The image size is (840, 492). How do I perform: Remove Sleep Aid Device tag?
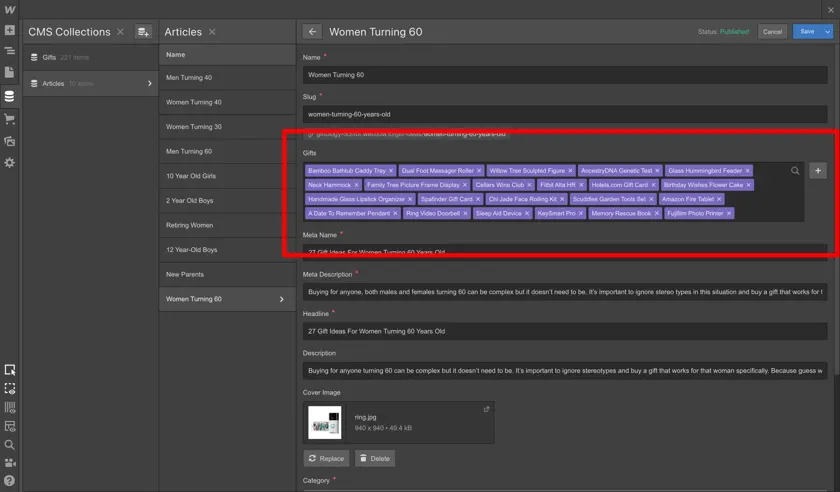[x=527, y=213]
